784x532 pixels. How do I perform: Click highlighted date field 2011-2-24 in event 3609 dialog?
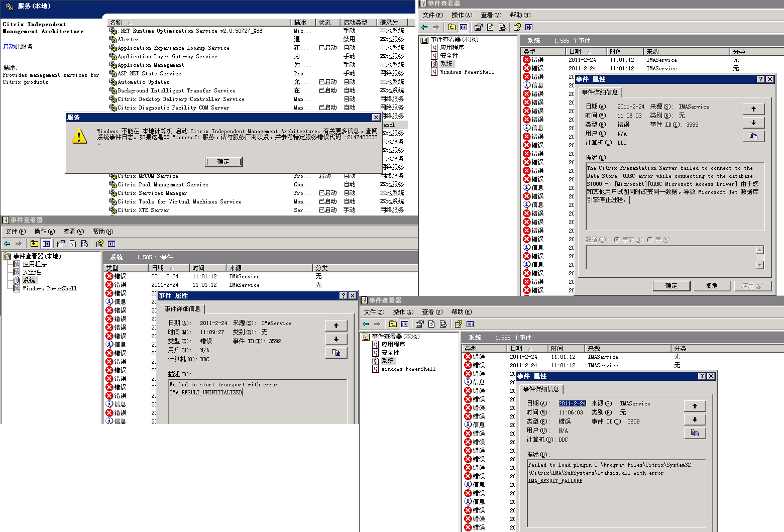(572, 403)
